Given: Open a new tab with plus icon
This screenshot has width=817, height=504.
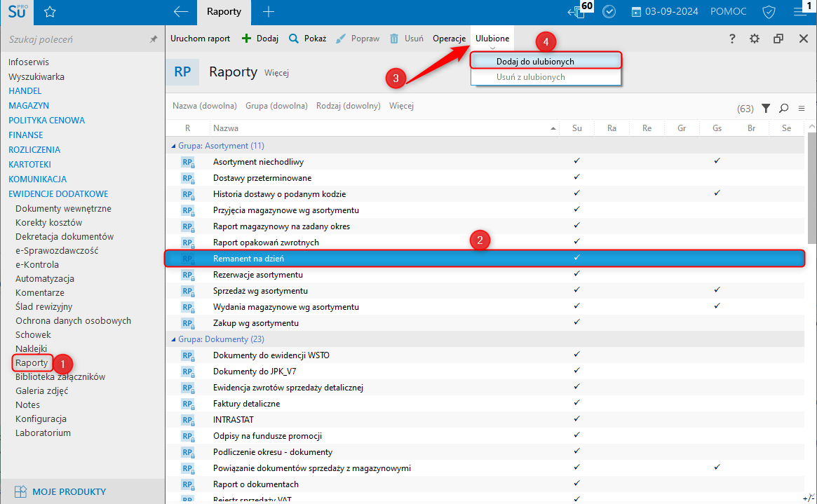Looking at the screenshot, I should click(268, 12).
